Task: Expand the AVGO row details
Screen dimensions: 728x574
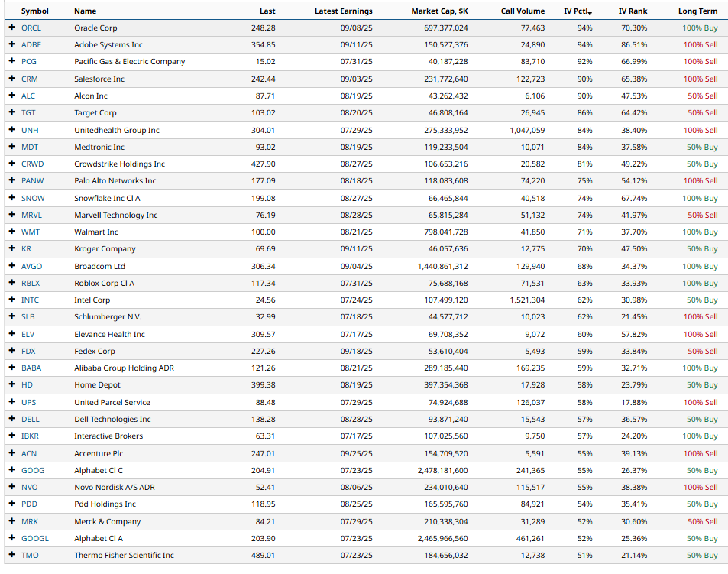Action: 12,266
